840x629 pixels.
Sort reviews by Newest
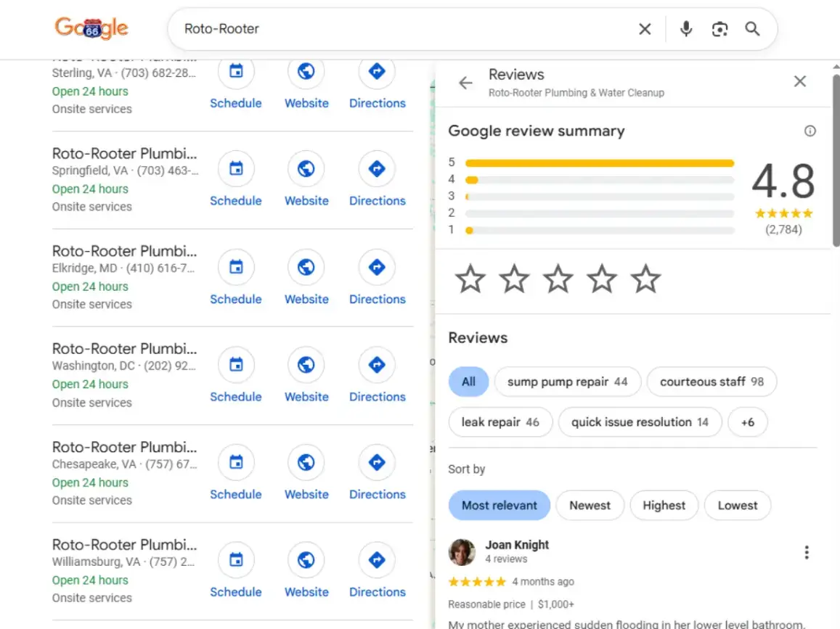coord(590,506)
